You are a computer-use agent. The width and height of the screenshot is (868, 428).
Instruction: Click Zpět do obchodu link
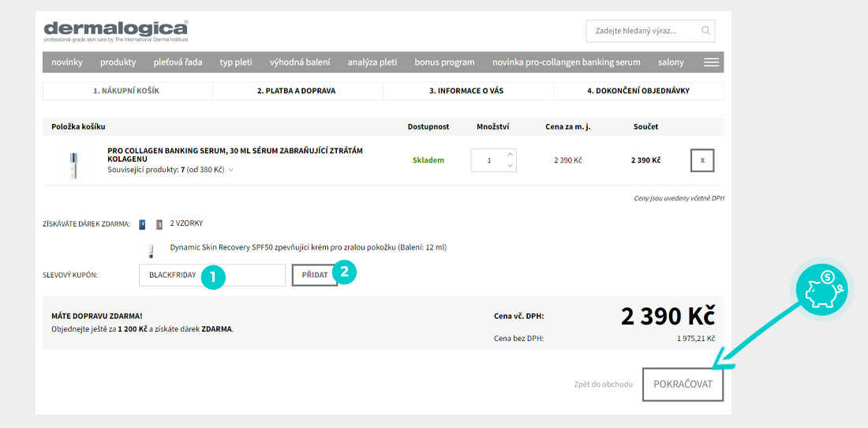[x=604, y=384]
